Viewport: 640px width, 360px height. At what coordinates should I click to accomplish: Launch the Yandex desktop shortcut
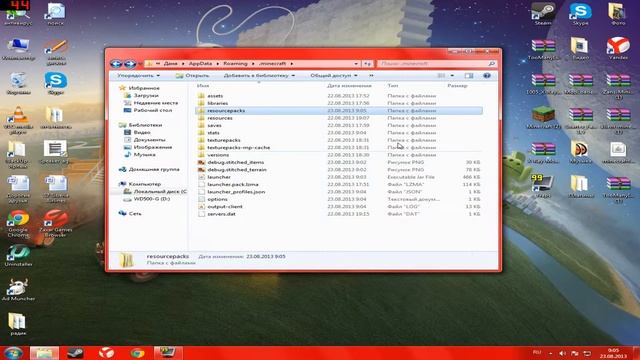point(618,48)
